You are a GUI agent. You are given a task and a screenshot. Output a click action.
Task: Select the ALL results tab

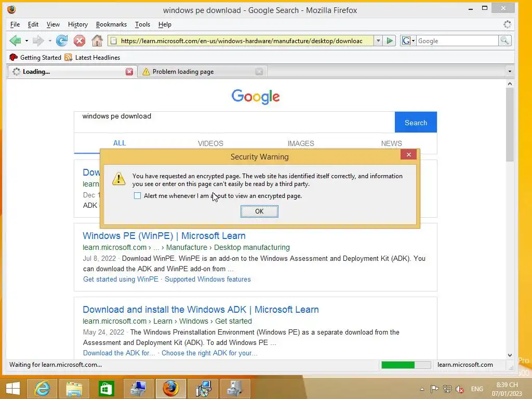(119, 143)
